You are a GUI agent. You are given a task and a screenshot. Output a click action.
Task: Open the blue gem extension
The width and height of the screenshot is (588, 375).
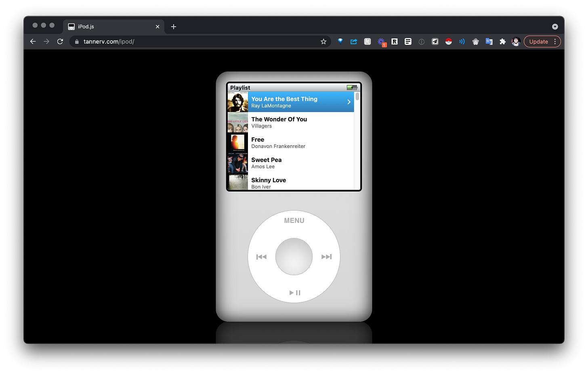(x=340, y=41)
